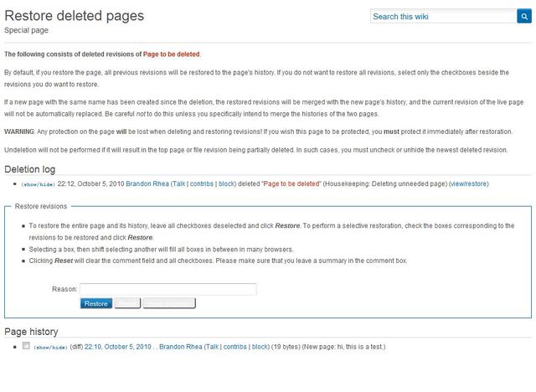Open Brandon Rhea's user page from the Deletion log

tap(147, 183)
